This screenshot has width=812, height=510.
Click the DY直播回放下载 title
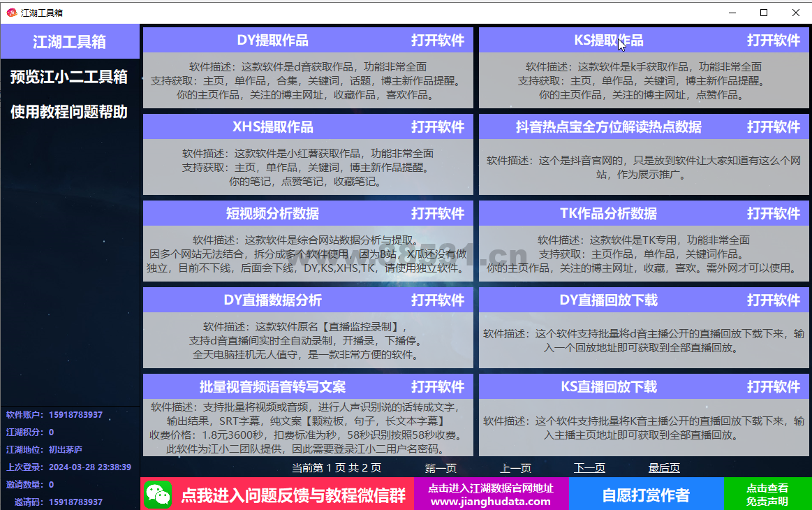click(x=609, y=300)
